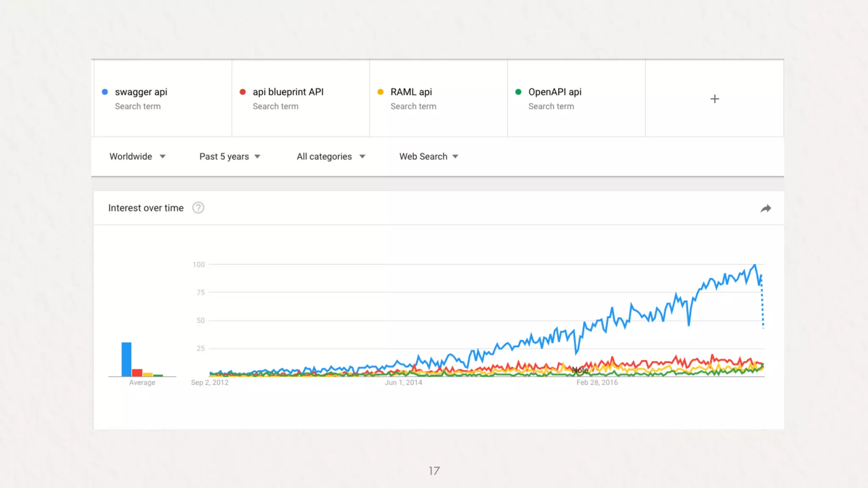Edit the RAML api search term
Image resolution: width=868 pixels, height=488 pixels.
411,92
